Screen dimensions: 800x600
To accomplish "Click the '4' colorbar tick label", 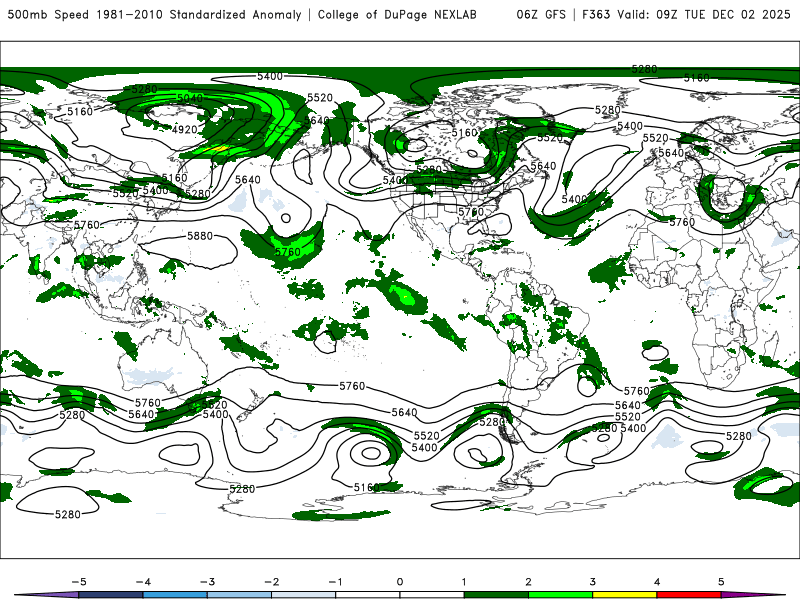I will click(657, 582).
